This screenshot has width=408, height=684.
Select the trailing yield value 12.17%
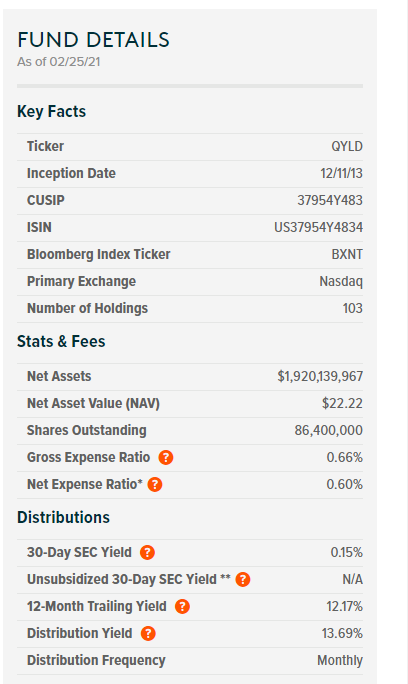(345, 607)
